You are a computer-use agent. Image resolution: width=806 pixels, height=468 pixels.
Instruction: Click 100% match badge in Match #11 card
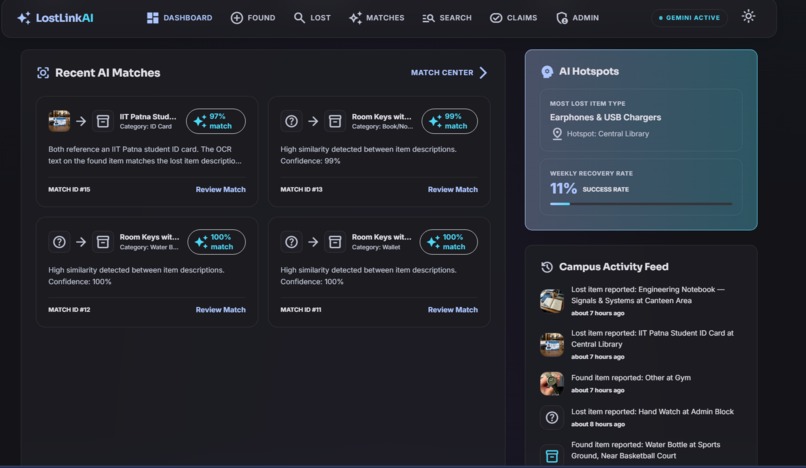tap(449, 242)
